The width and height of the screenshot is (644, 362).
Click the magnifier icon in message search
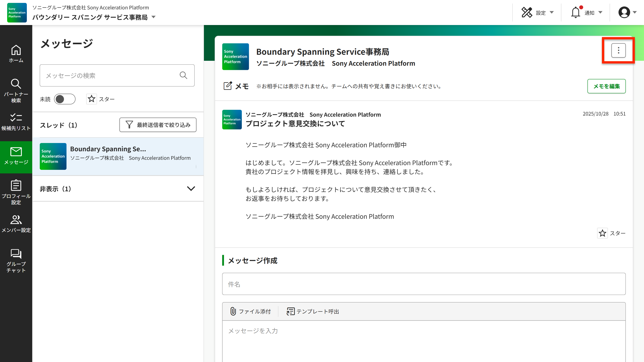184,75
